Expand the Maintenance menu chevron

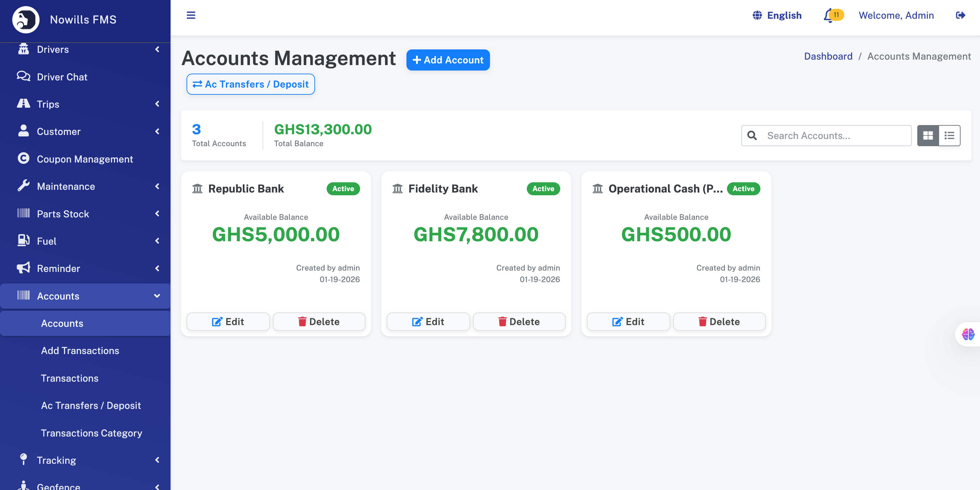coord(157,186)
